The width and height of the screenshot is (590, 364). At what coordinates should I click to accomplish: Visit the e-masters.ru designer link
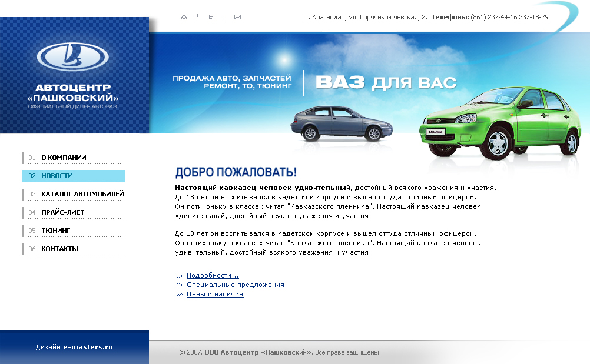point(87,346)
